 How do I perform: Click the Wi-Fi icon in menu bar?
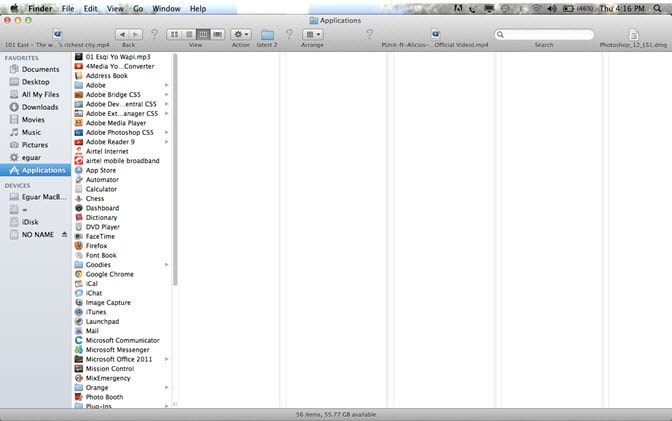click(x=537, y=8)
